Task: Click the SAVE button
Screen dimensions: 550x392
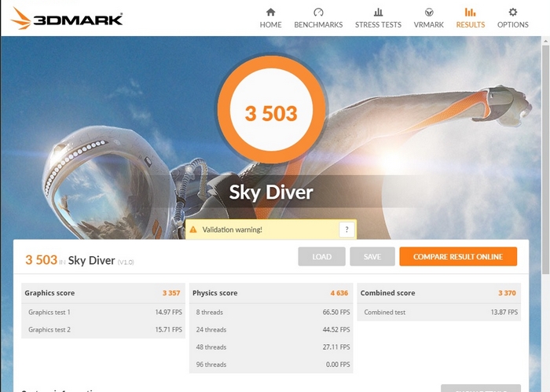Action: (x=372, y=257)
